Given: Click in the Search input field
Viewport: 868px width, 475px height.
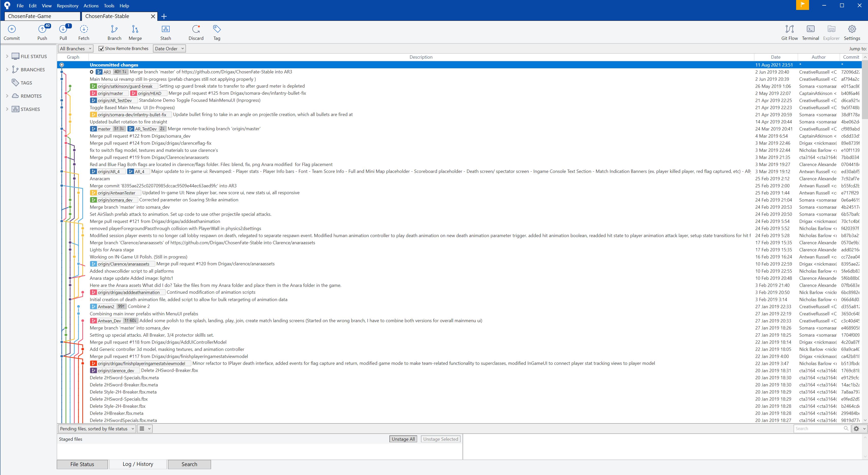Looking at the screenshot, I should [818, 429].
